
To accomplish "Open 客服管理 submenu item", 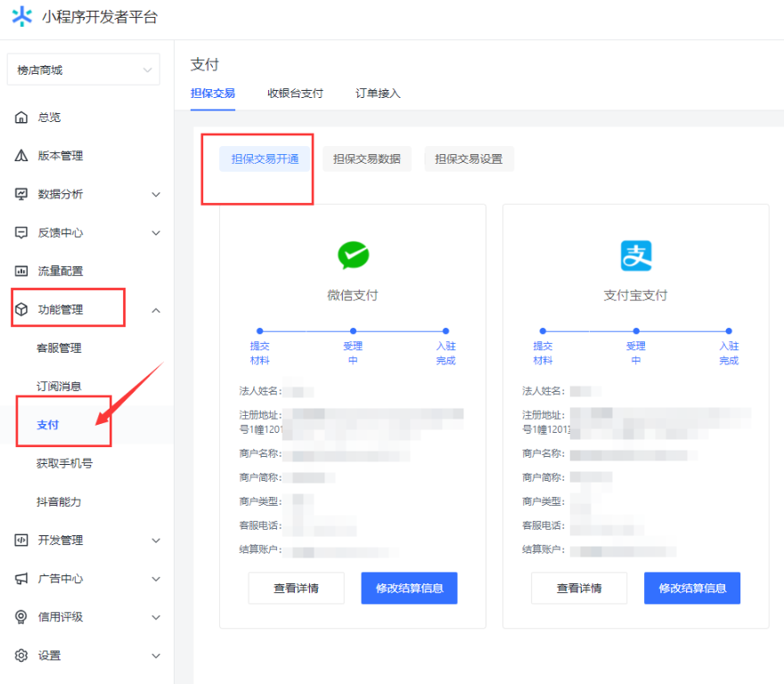I will pyautogui.click(x=59, y=348).
